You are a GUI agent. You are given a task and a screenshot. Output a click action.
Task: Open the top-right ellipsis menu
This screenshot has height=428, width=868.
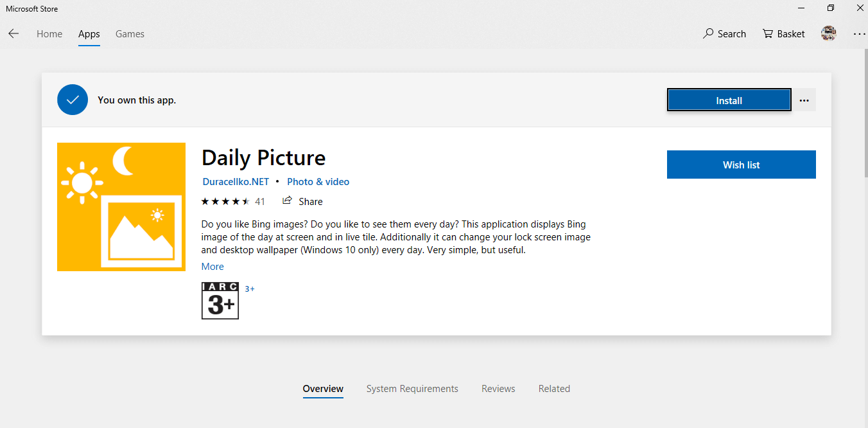coord(859,34)
